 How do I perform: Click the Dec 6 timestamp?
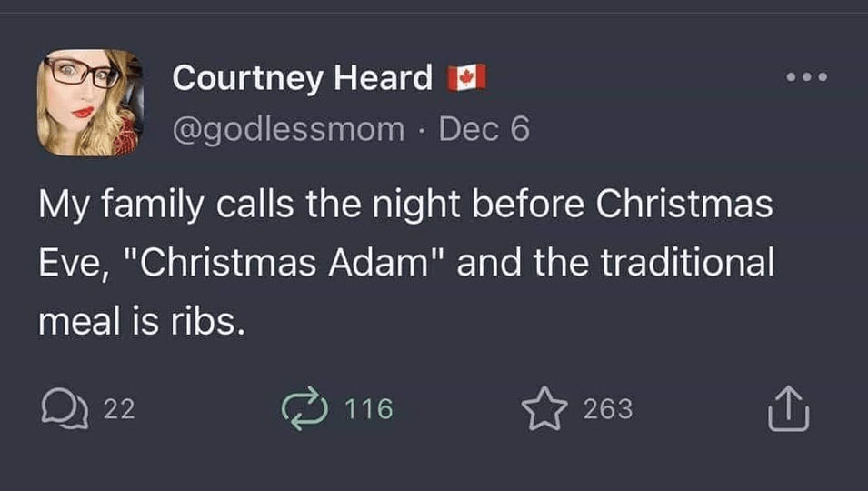(484, 130)
